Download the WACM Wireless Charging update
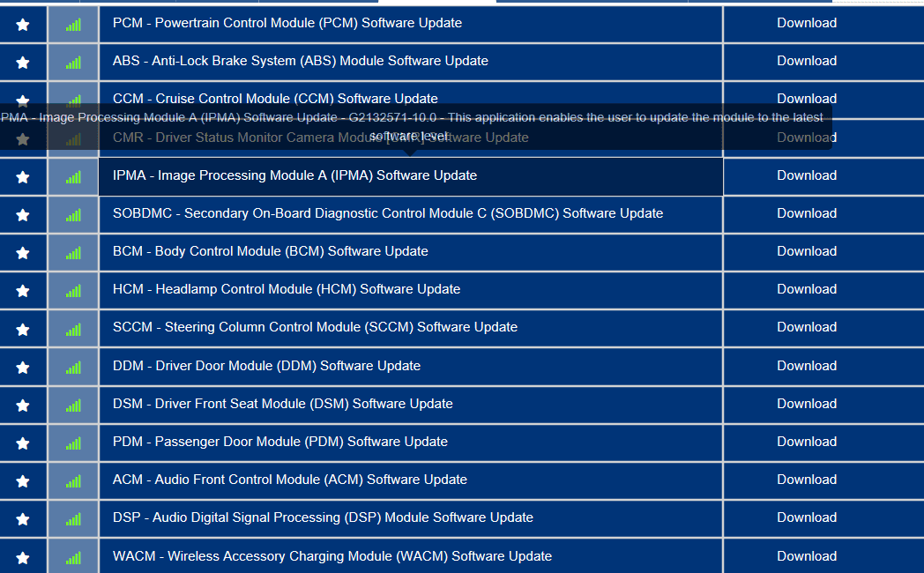This screenshot has width=924, height=573. 806,556
